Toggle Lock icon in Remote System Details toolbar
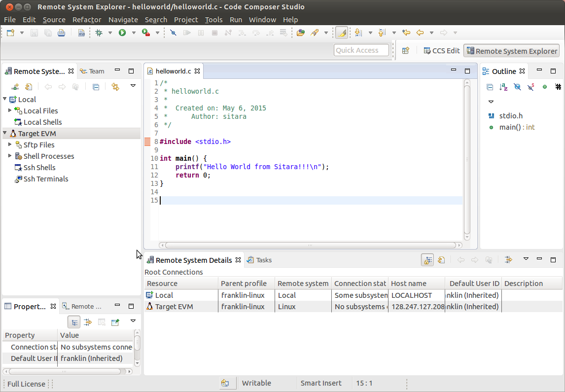Viewport: 565px width, 392px height. point(427,260)
